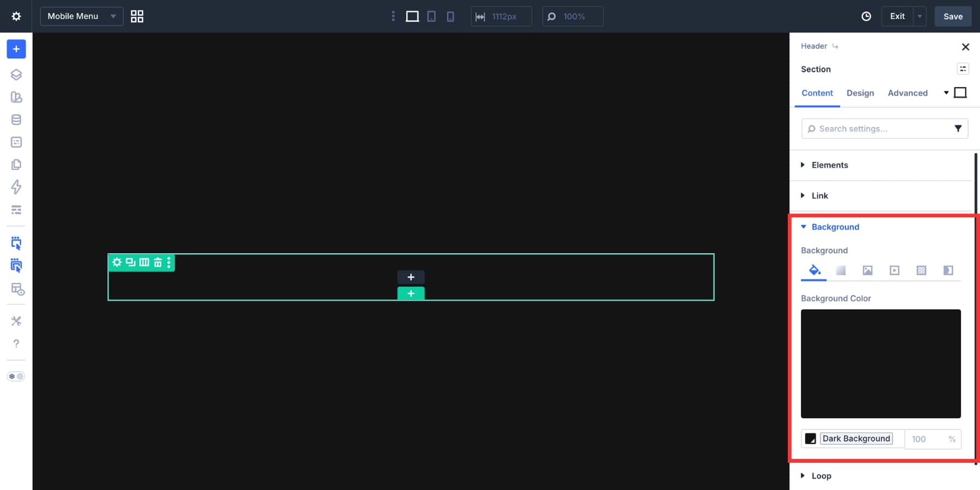
Task: Open the form module icon in left sidebar
Action: point(16,142)
